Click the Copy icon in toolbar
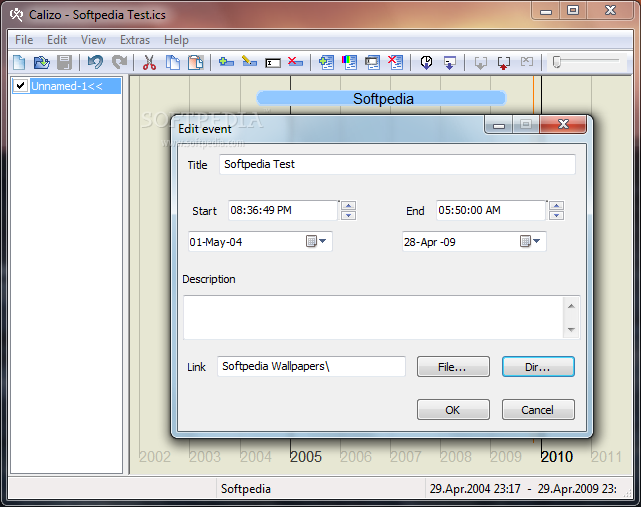Image resolution: width=641 pixels, height=507 pixels. coord(173,63)
